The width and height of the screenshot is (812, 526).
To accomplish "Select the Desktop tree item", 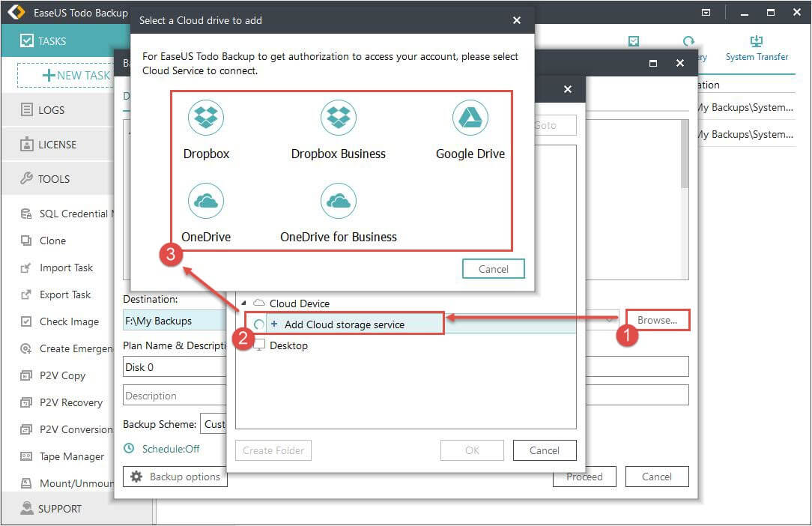I will [288, 345].
